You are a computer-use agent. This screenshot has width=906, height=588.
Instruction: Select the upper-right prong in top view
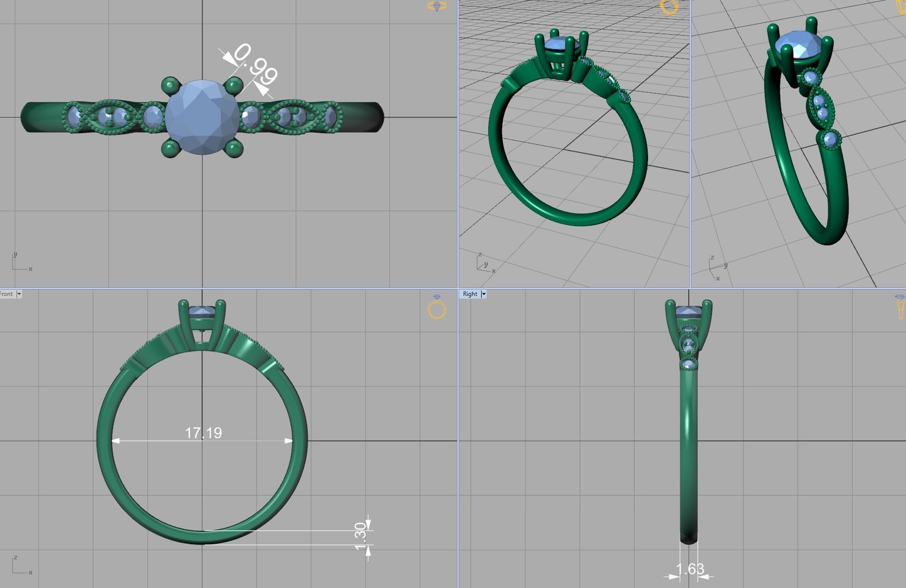[x=234, y=85]
